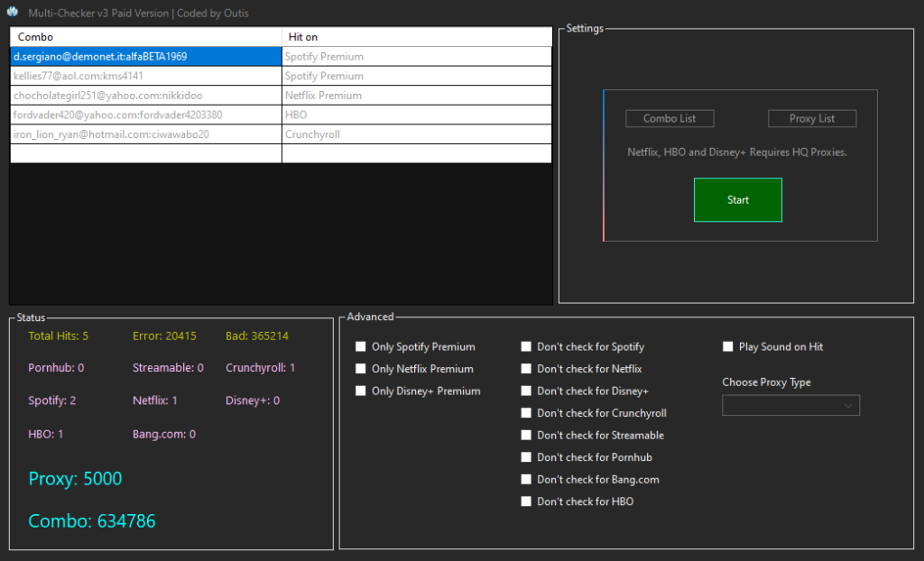Click the Combo: 634786 readout

tap(92, 521)
